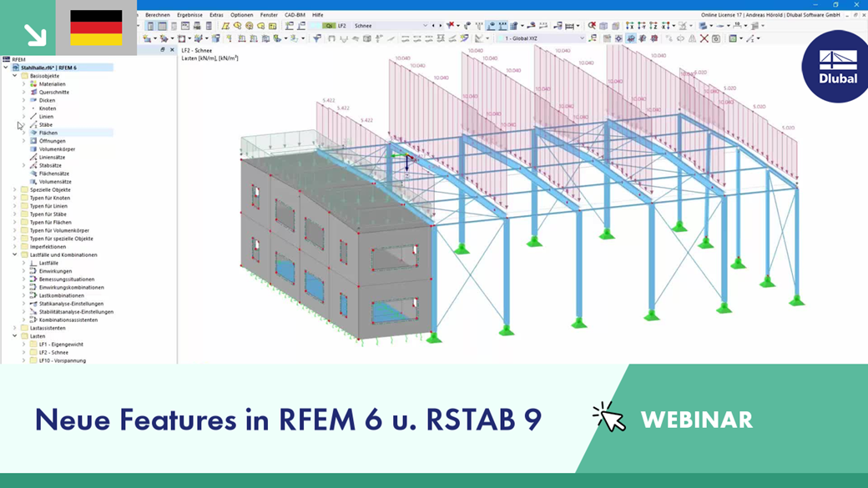Toggle the Qs display button beside the load case selector
Image resolution: width=868 pixels, height=488 pixels.
point(329,26)
